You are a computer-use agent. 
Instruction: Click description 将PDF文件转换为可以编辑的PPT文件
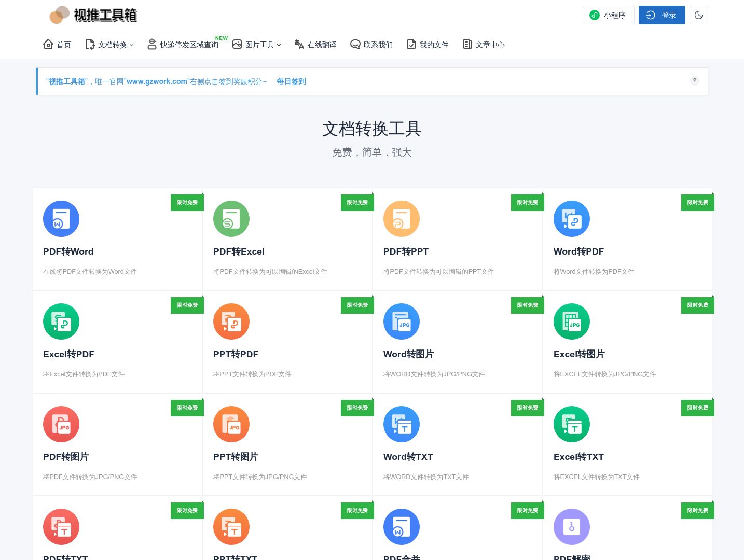click(x=438, y=272)
